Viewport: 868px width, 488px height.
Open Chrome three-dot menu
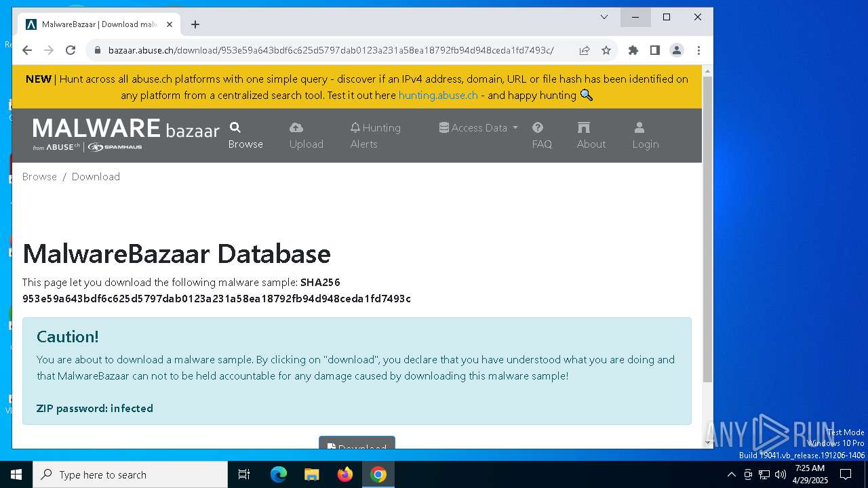point(698,50)
